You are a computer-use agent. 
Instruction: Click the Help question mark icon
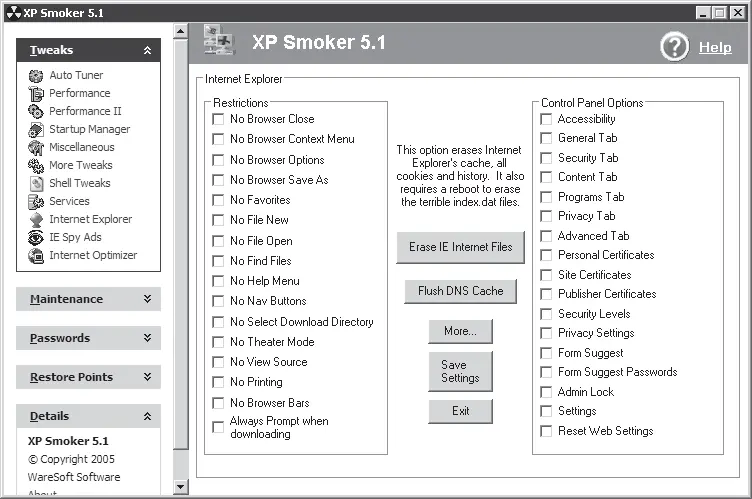pyautogui.click(x=674, y=47)
